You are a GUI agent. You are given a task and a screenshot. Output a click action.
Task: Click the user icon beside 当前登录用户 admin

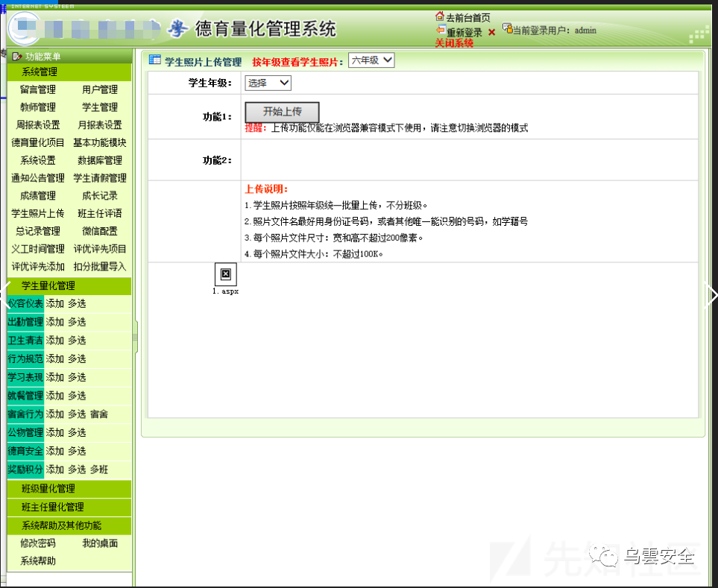[x=509, y=29]
